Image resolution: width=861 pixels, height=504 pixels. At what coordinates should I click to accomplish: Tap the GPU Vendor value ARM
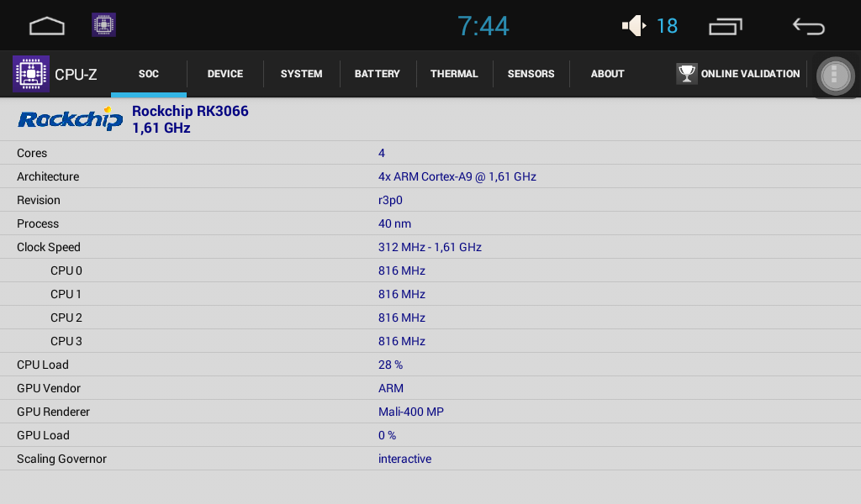point(390,388)
